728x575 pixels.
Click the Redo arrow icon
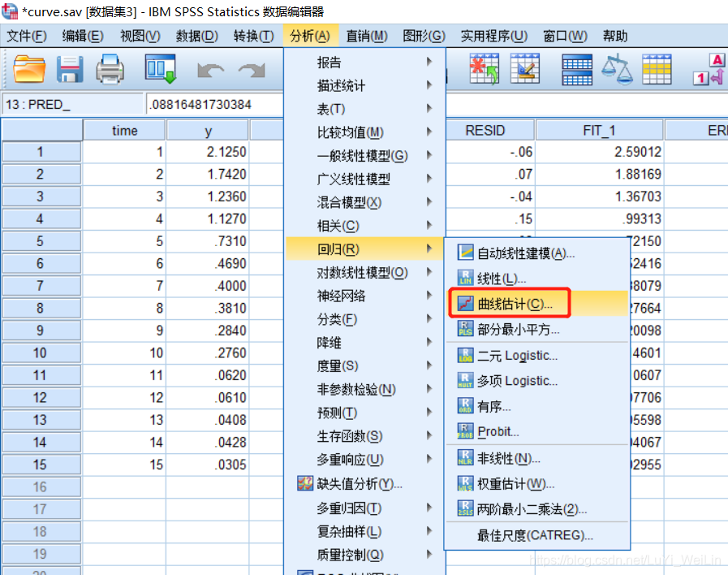(x=252, y=71)
